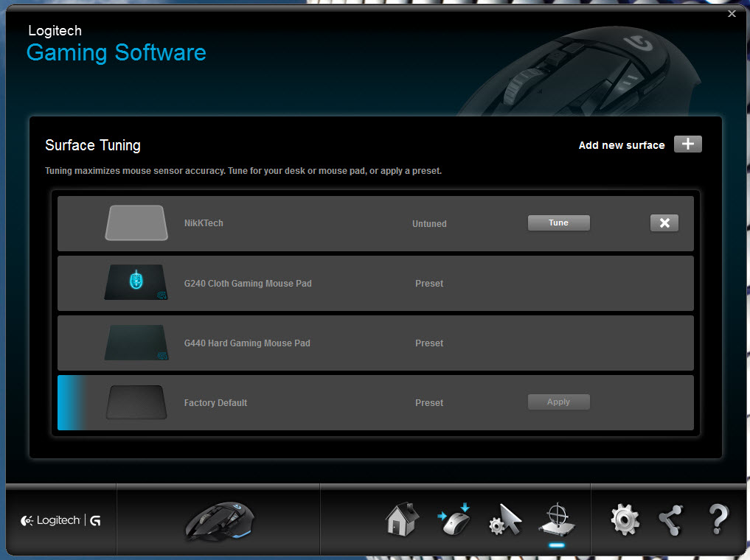The image size is (750, 560).
Task: Click Preset status of Factory Default
Action: [x=429, y=403]
